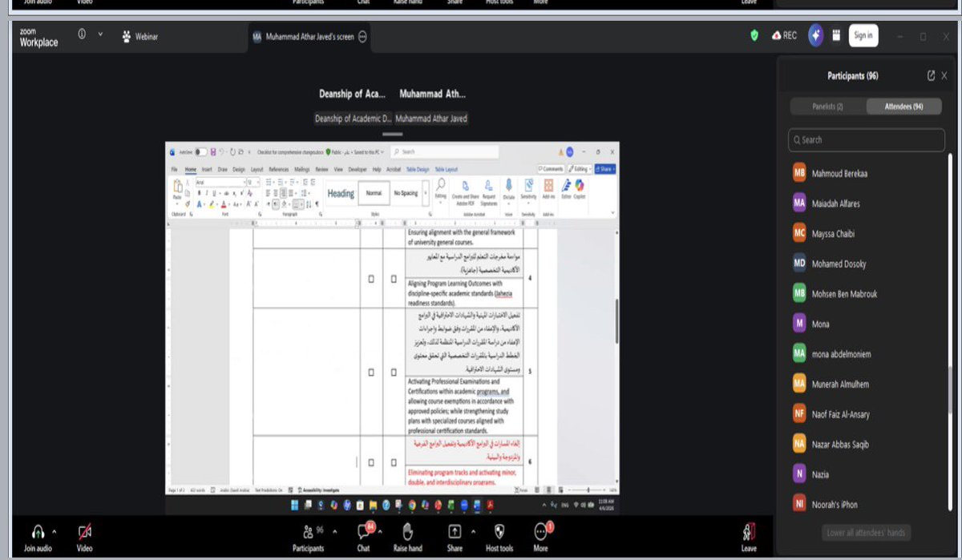The width and height of the screenshot is (962, 560).
Task: Click the Raise hand icon
Action: coord(407,532)
